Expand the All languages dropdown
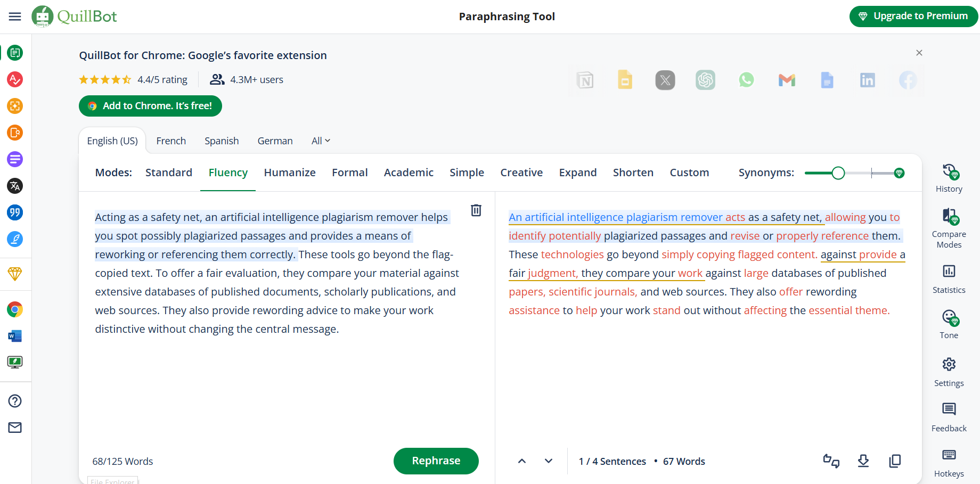 (321, 141)
